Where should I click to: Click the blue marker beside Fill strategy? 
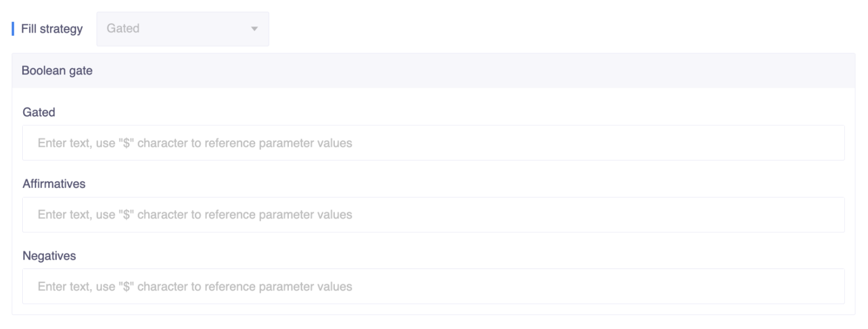tap(13, 29)
